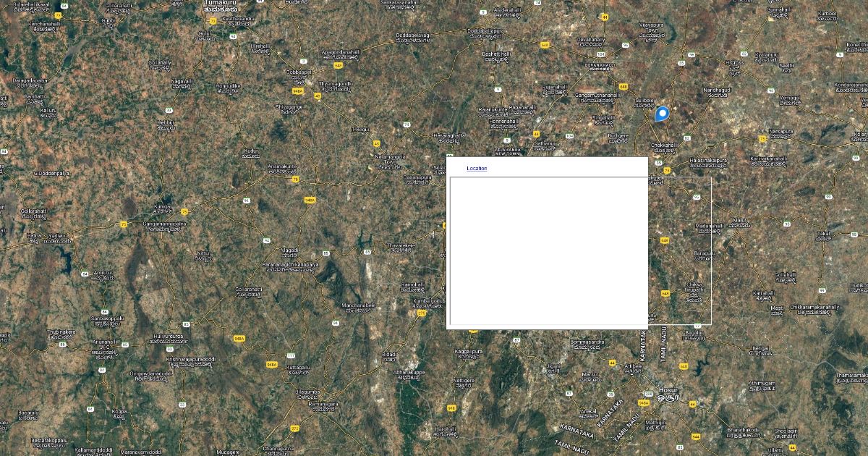
Task: Click the Attibele place label
Action: pyautogui.click(x=633, y=367)
